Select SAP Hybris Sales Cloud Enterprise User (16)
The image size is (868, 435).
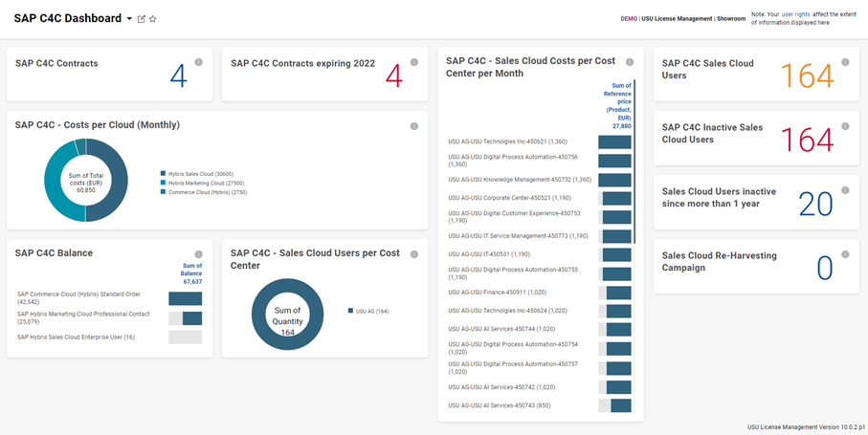[x=110, y=337]
